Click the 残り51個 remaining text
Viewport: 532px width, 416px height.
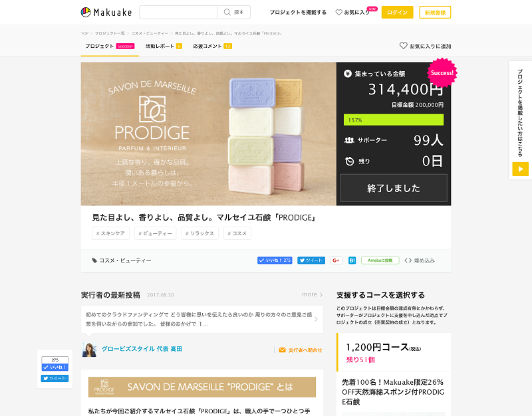360,360
